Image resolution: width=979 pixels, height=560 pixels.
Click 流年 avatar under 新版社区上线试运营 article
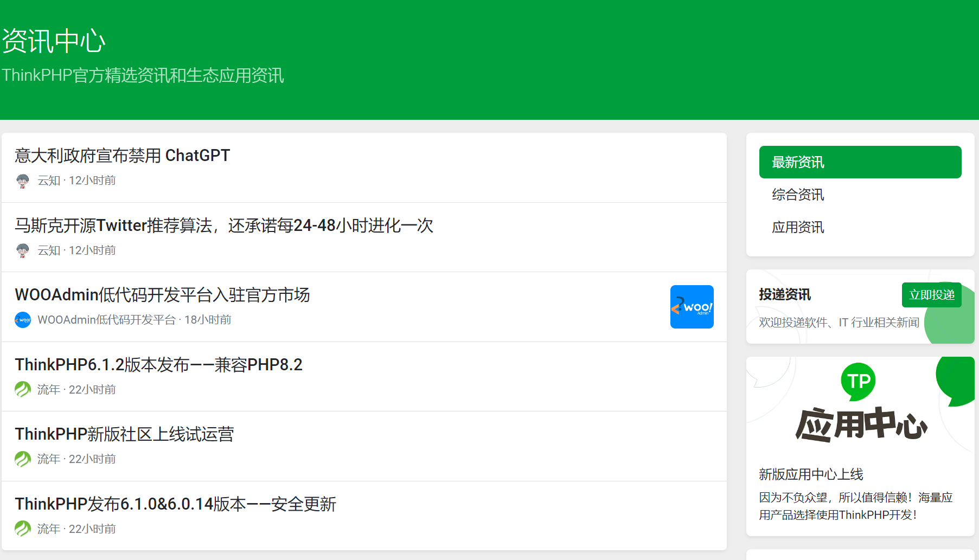23,459
